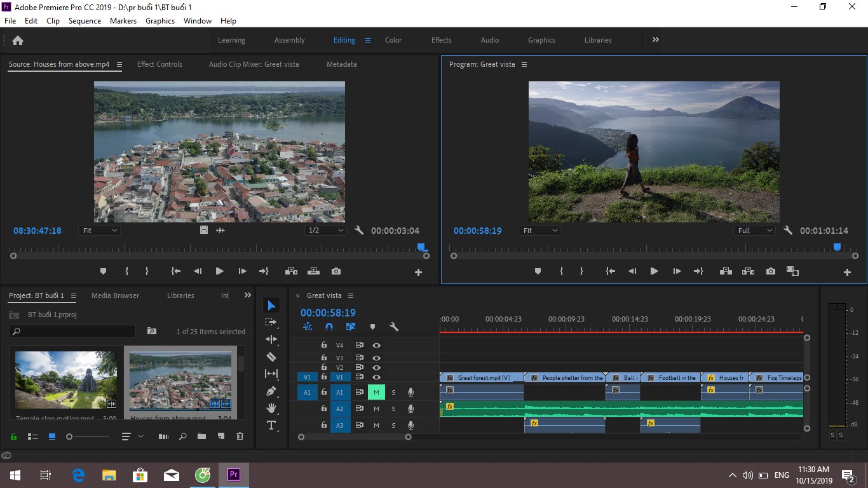Image resolution: width=868 pixels, height=488 pixels.
Task: Click Insert button in Source monitor
Action: coord(291,271)
